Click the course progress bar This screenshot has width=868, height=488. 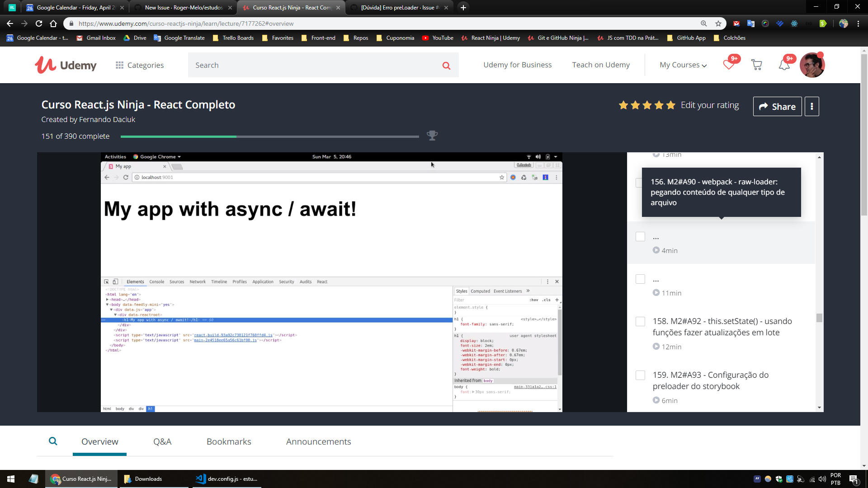point(269,136)
